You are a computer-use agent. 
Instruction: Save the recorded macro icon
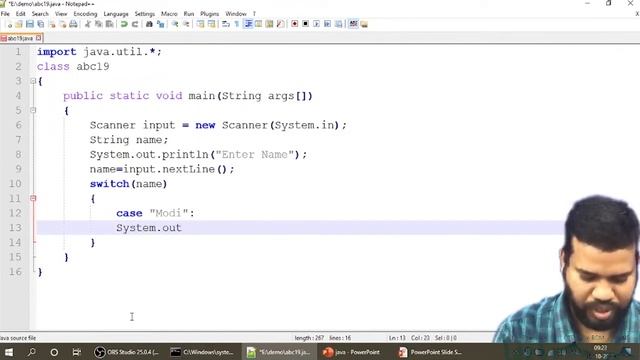click(x=338, y=24)
